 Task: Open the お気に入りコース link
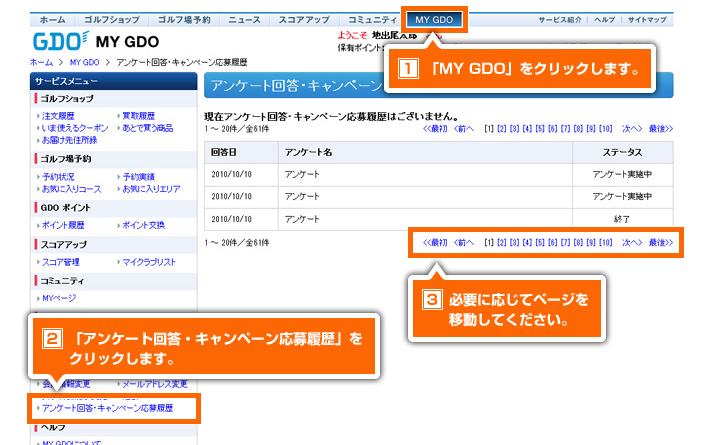[x=71, y=189]
